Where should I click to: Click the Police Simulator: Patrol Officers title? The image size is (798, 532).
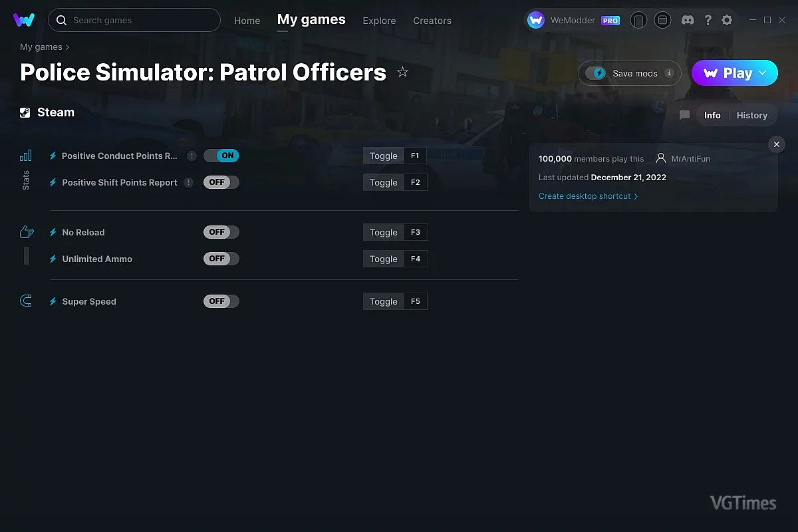(203, 72)
